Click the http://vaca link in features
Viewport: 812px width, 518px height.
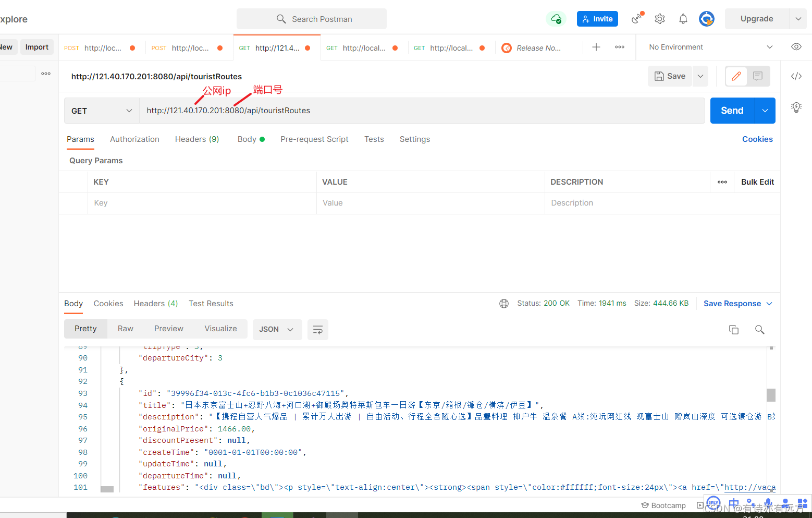(x=750, y=487)
